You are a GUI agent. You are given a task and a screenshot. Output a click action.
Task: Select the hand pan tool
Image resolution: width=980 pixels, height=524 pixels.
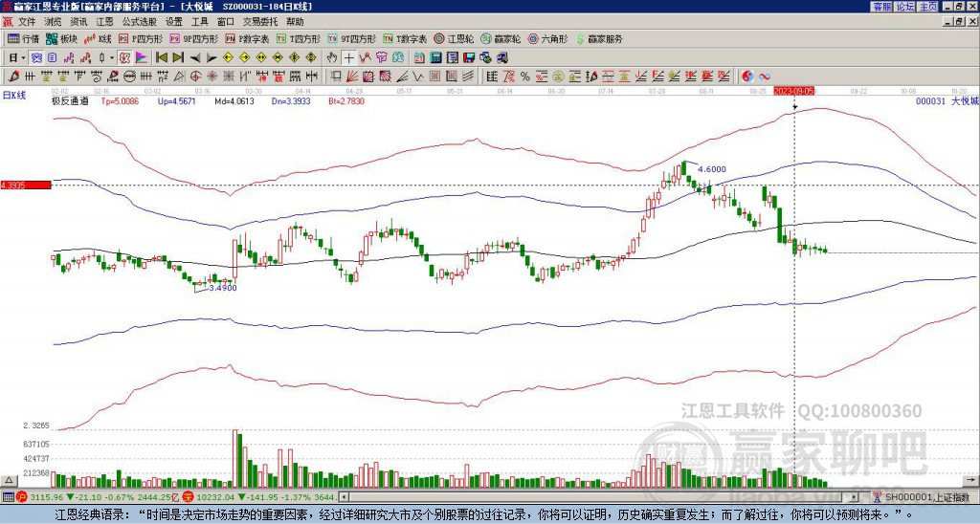click(x=331, y=58)
